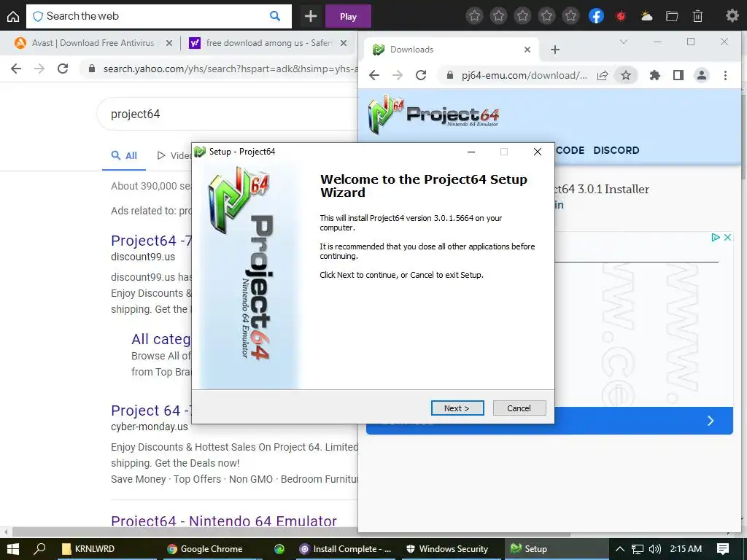
Task: Click the Next button in Setup wizard
Action: 457,408
